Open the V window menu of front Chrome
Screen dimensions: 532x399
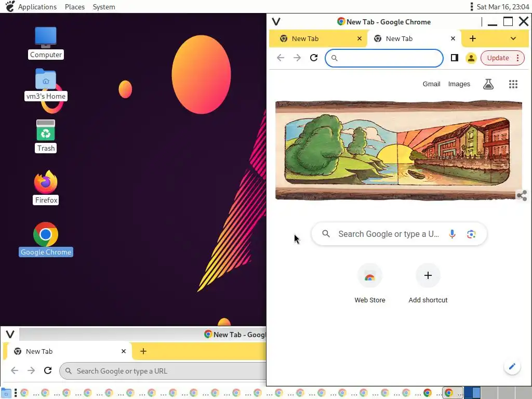point(276,22)
